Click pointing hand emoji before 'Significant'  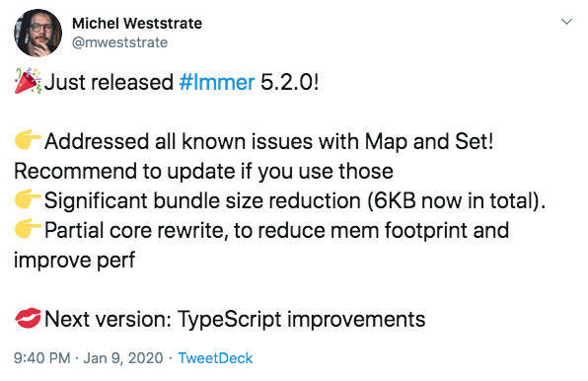(x=28, y=199)
